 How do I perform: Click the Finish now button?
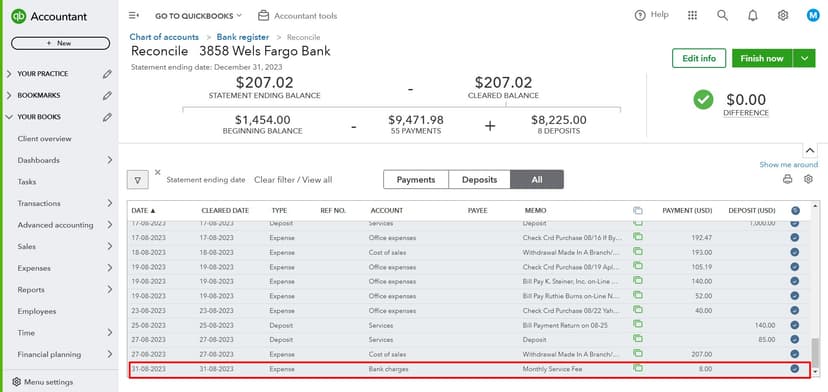[762, 58]
